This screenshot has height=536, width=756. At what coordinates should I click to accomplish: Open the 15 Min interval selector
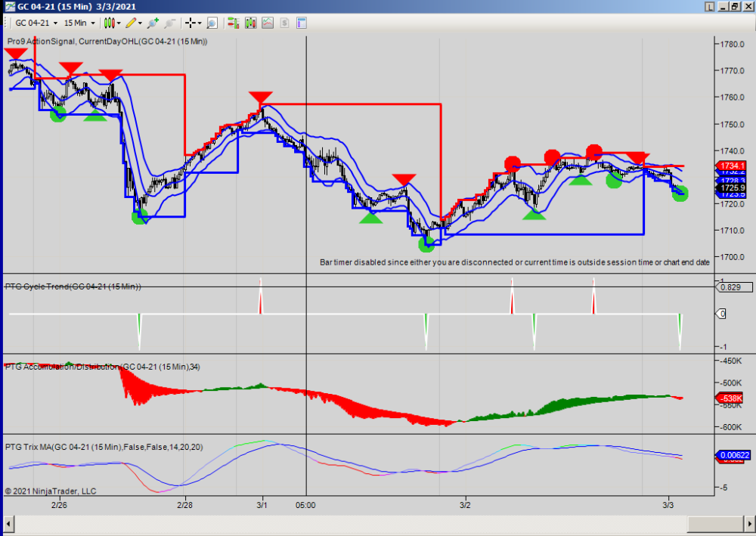coord(79,23)
